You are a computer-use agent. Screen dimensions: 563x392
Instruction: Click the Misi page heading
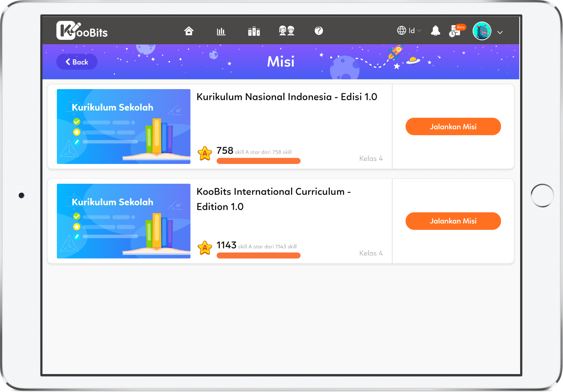point(281,62)
